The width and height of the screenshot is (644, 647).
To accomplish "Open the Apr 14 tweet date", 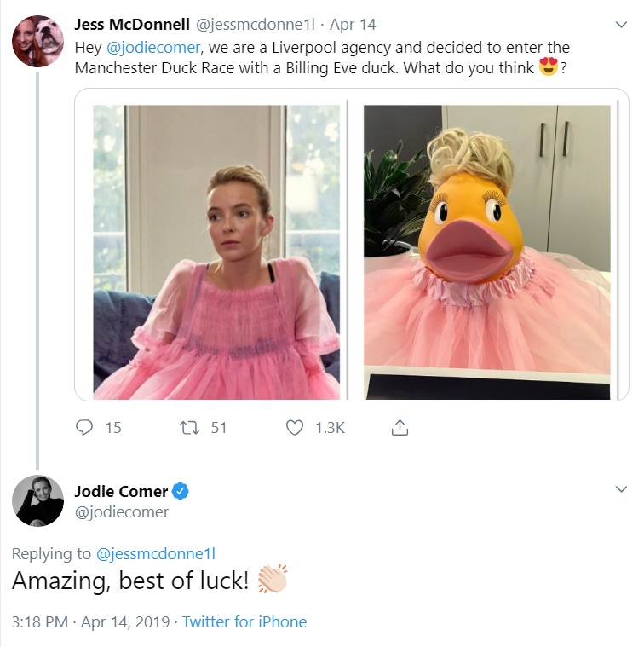I will click(x=353, y=25).
